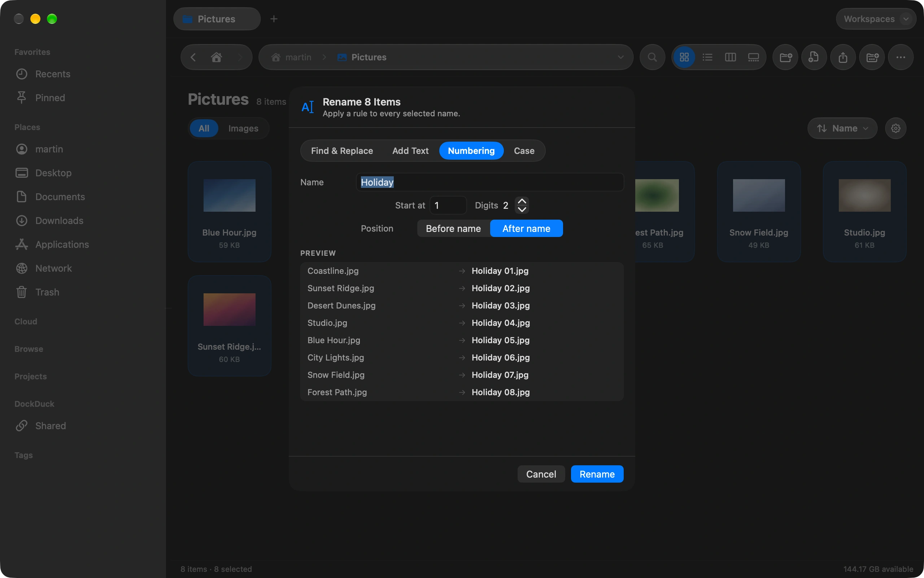Switch to column view
This screenshot has width=924, height=578.
tap(731, 57)
